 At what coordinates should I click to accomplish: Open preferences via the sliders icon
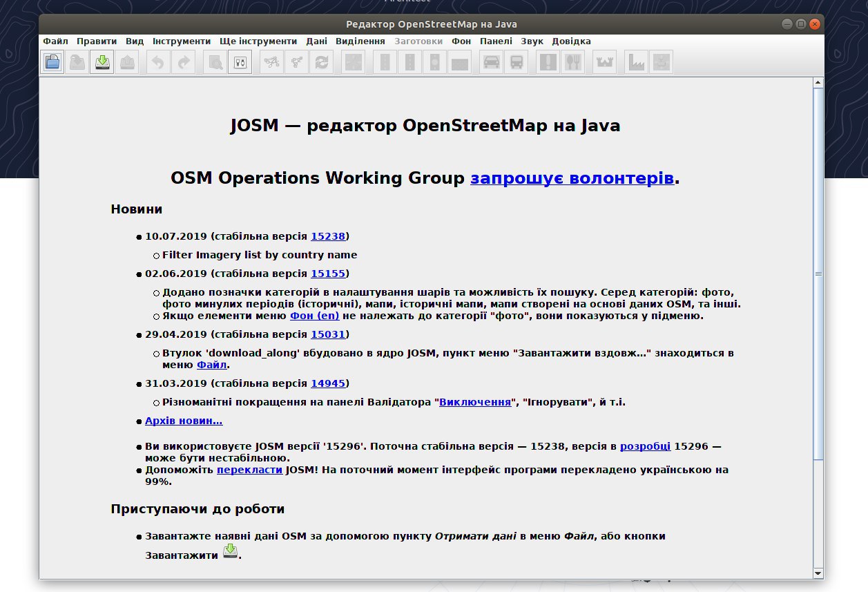click(240, 62)
